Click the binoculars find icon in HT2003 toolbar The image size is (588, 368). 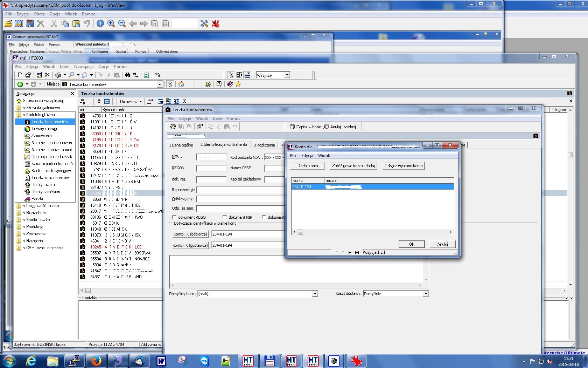pos(127,75)
